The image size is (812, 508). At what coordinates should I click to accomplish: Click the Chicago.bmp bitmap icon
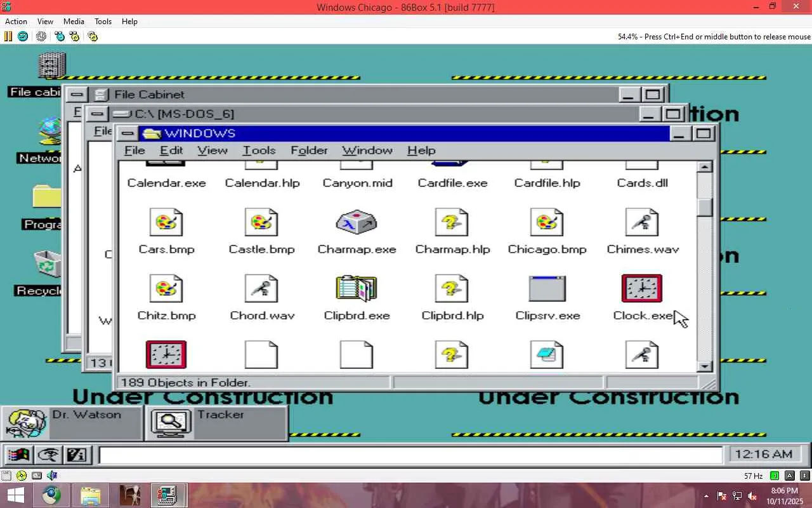pyautogui.click(x=547, y=222)
